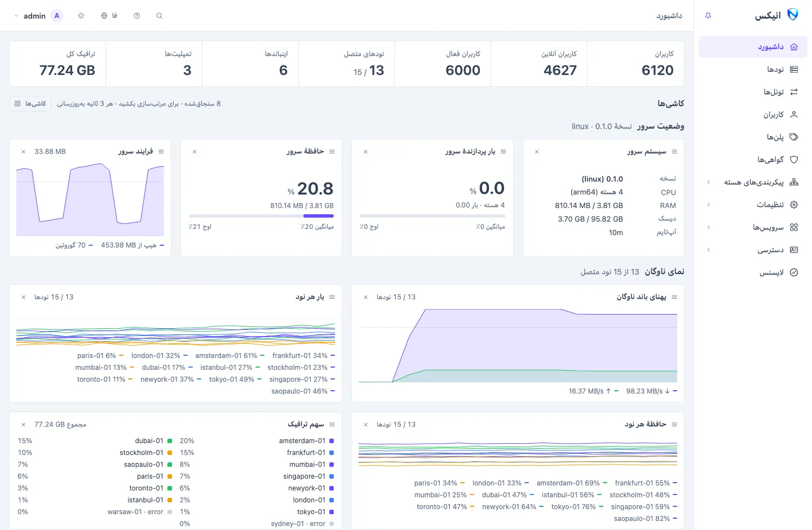Expand تنظیمات submenu chevron
Viewport: 812px width, 530px height.
[x=709, y=205]
